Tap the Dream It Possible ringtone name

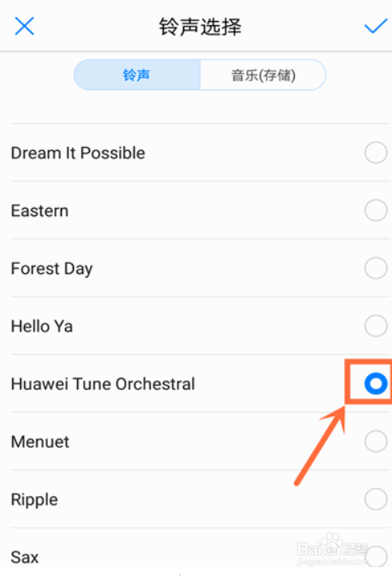pos(78,153)
